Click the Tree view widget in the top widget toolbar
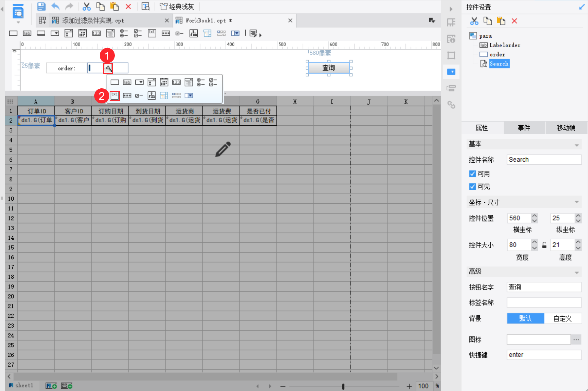Viewport: 588px width, 391px height. coord(194,33)
